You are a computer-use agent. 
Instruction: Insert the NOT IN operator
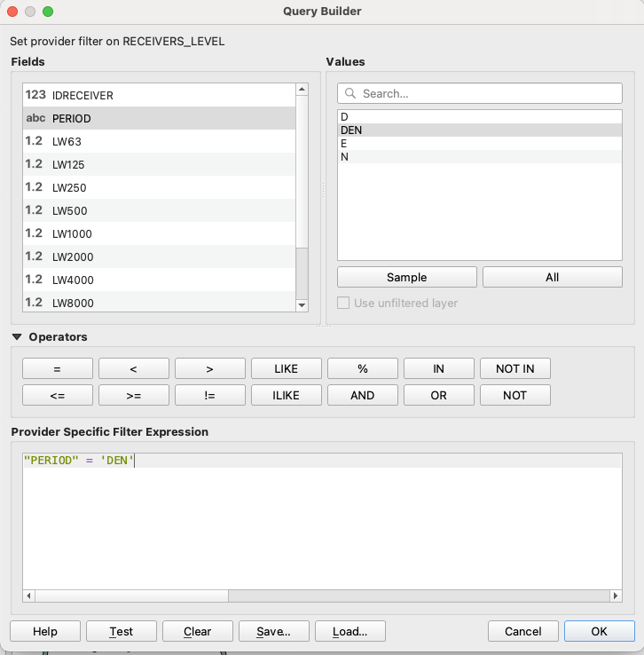[x=515, y=369]
